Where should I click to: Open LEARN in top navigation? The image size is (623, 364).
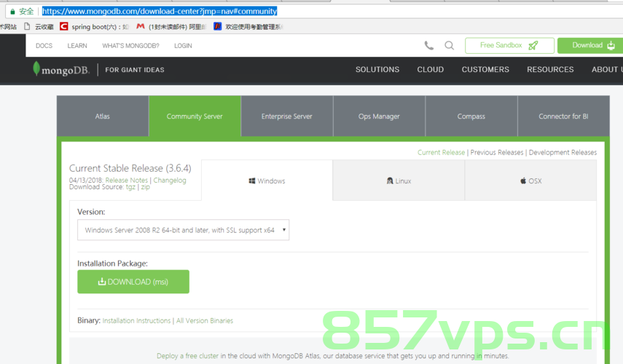click(x=77, y=46)
